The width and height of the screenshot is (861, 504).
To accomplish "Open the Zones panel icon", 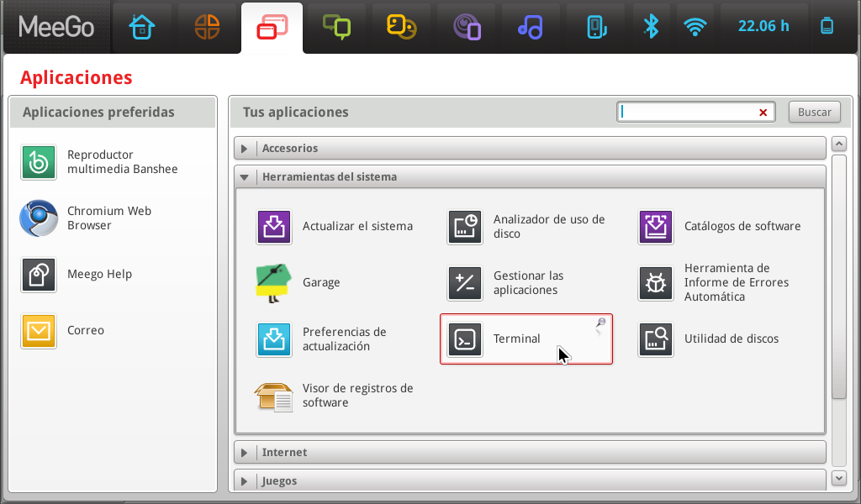I will 207,27.
